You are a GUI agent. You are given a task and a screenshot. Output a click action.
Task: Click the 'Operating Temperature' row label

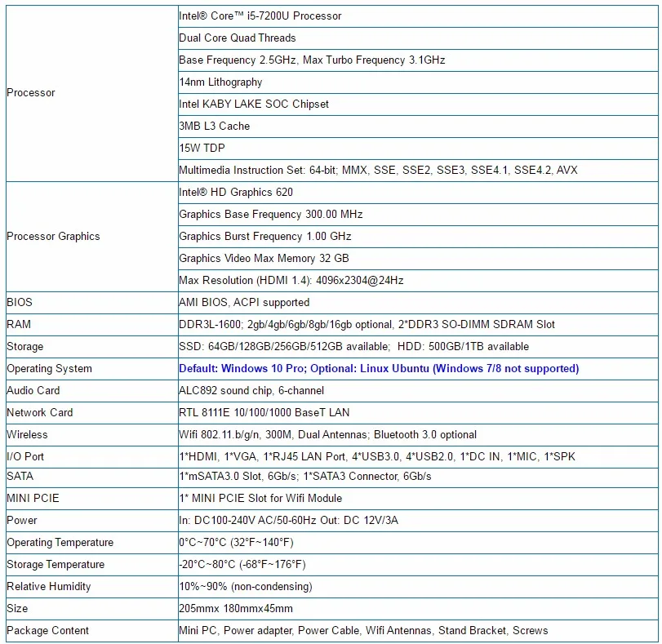click(92, 542)
